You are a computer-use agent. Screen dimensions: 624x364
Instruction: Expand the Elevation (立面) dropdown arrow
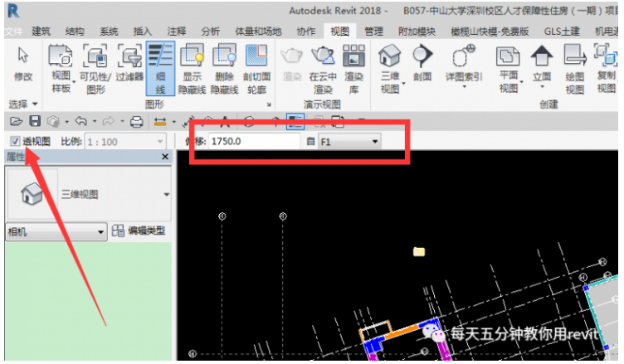[542, 87]
